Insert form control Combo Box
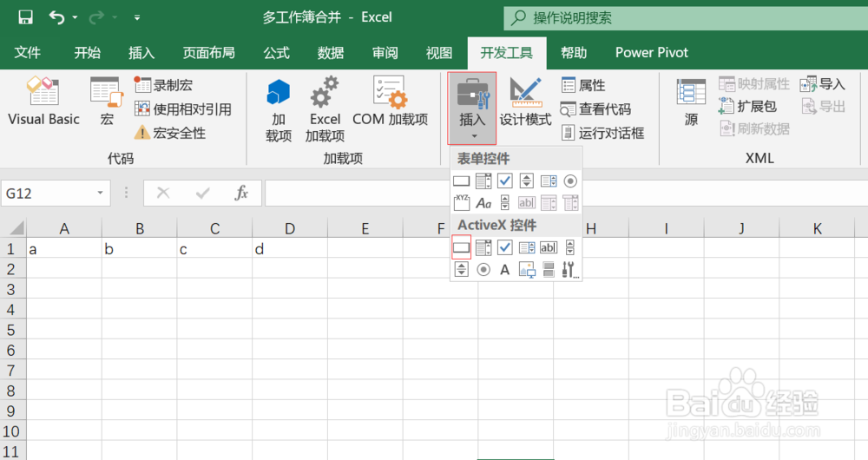The width and height of the screenshot is (868, 460). coord(483,181)
